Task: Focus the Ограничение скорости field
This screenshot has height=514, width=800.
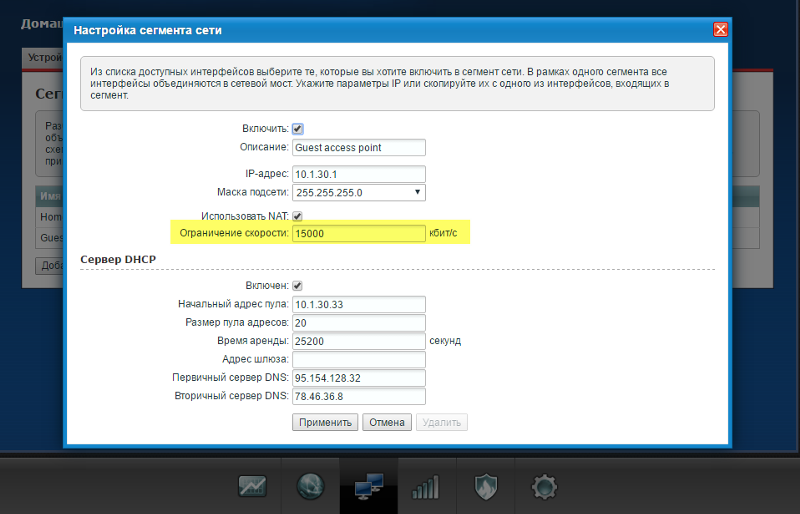Action: [x=359, y=233]
